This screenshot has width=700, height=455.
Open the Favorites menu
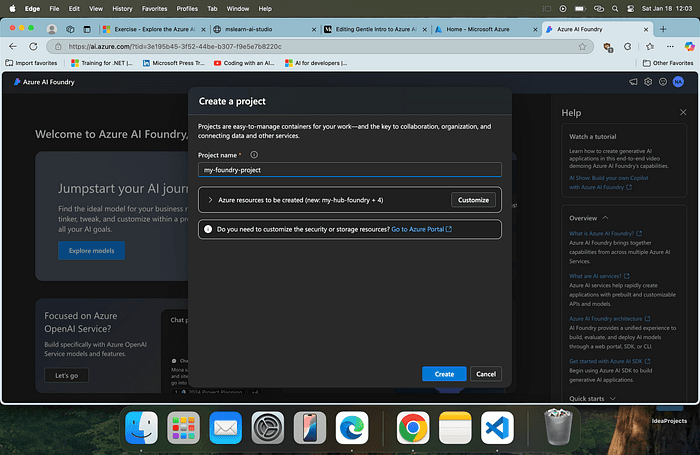pyautogui.click(x=154, y=8)
